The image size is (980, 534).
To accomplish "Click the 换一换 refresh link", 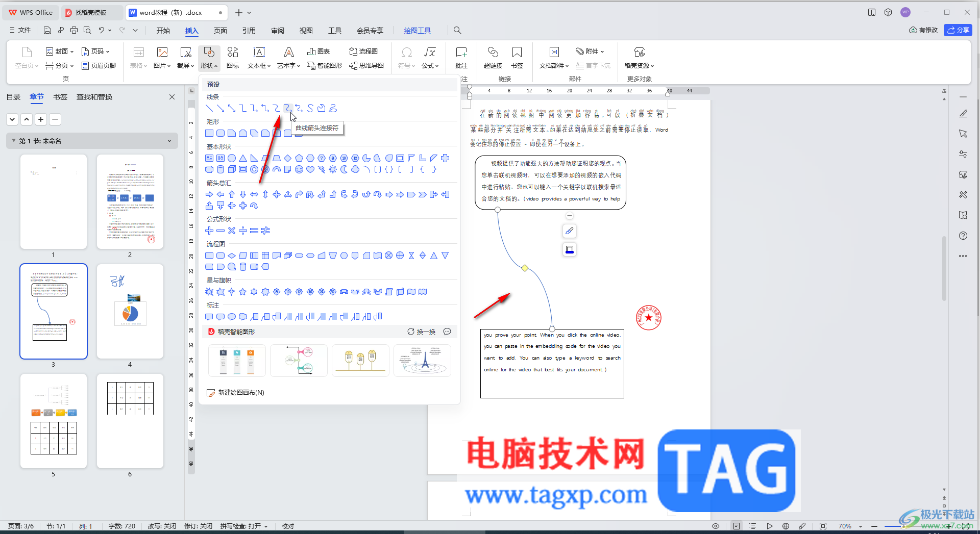I will pos(421,332).
